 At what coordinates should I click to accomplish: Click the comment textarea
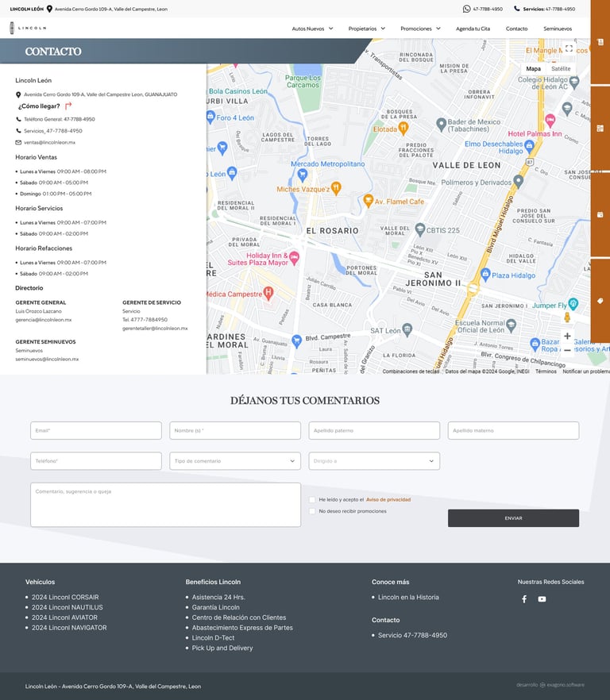[165, 505]
